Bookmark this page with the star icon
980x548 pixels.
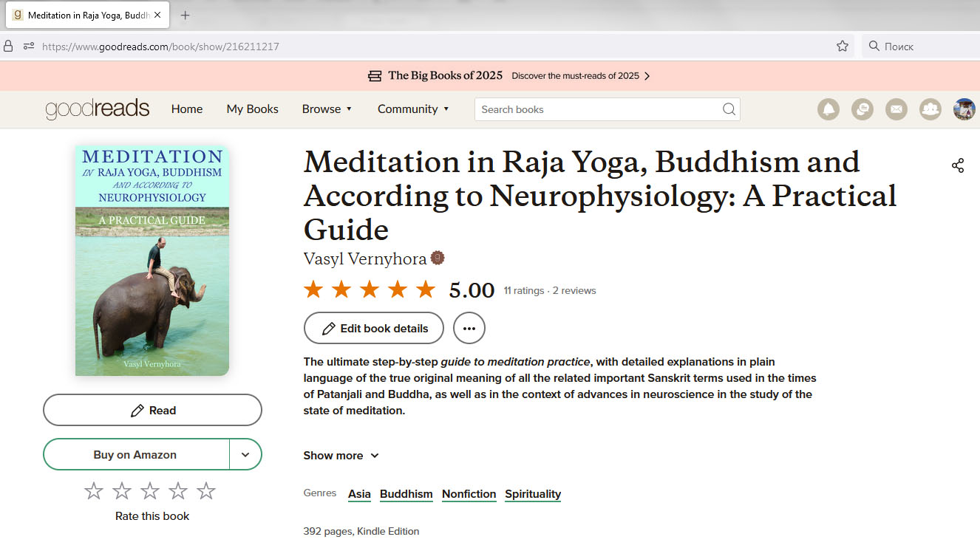[843, 46]
